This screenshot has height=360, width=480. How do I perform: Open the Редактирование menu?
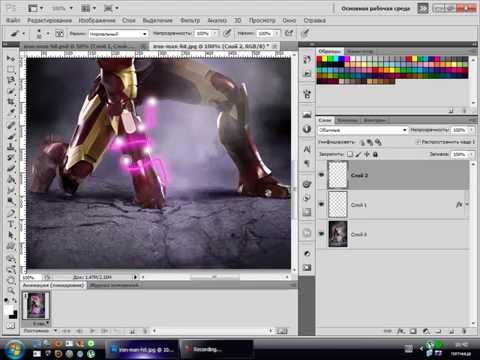click(x=49, y=21)
